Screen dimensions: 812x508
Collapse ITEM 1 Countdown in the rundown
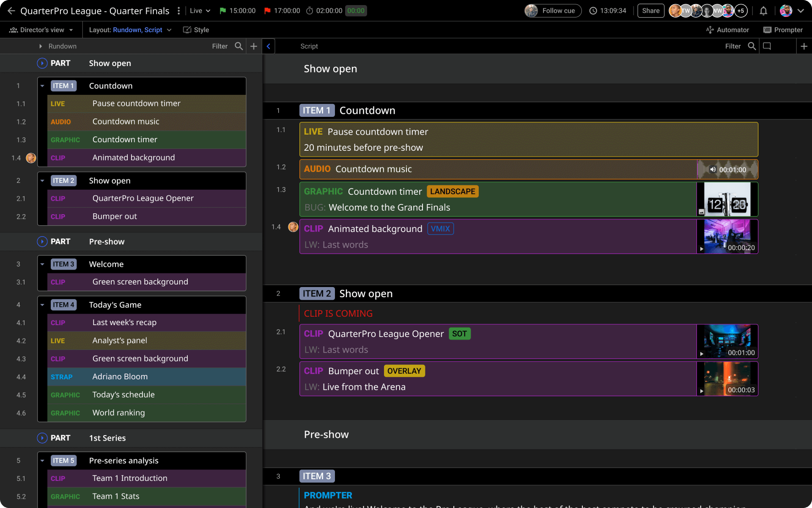(x=42, y=86)
